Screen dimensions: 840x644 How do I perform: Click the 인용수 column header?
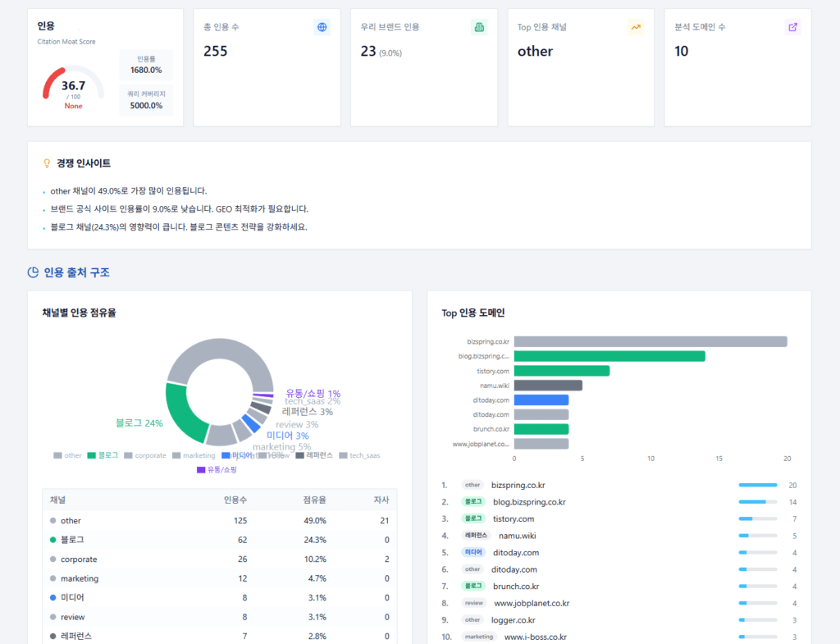coord(235,500)
